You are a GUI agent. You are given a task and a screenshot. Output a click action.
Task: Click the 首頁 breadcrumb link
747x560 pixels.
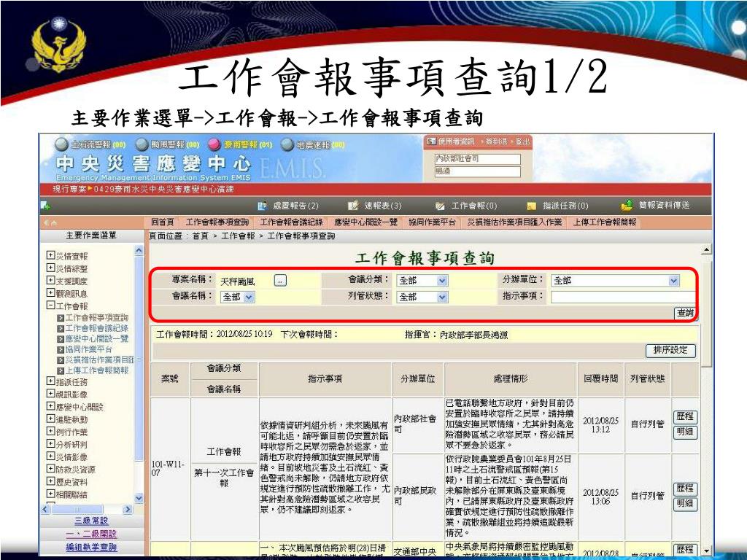coord(200,236)
